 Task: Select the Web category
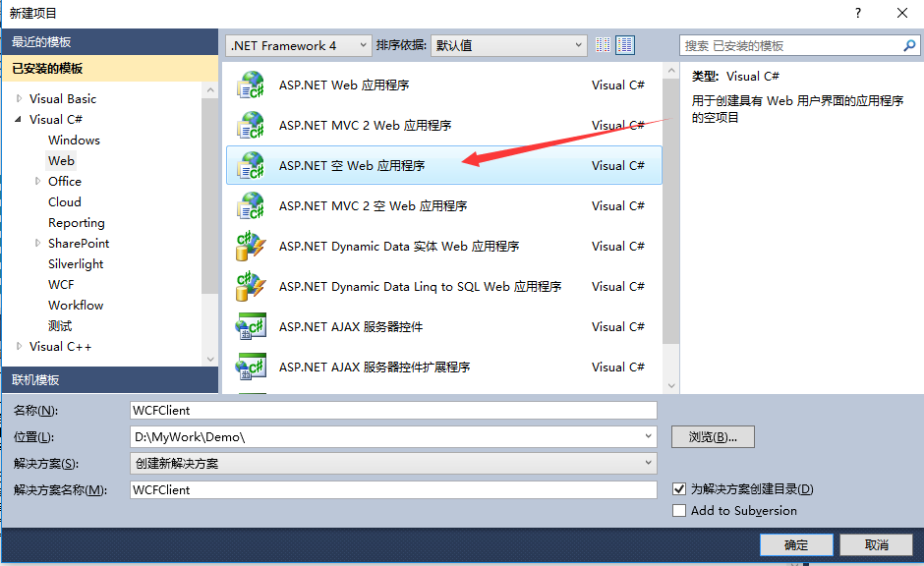click(61, 161)
